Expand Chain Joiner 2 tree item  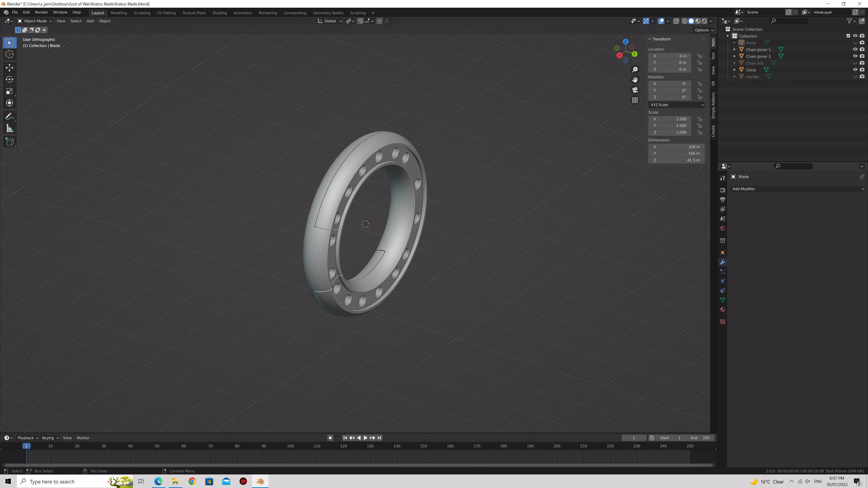pyautogui.click(x=735, y=56)
